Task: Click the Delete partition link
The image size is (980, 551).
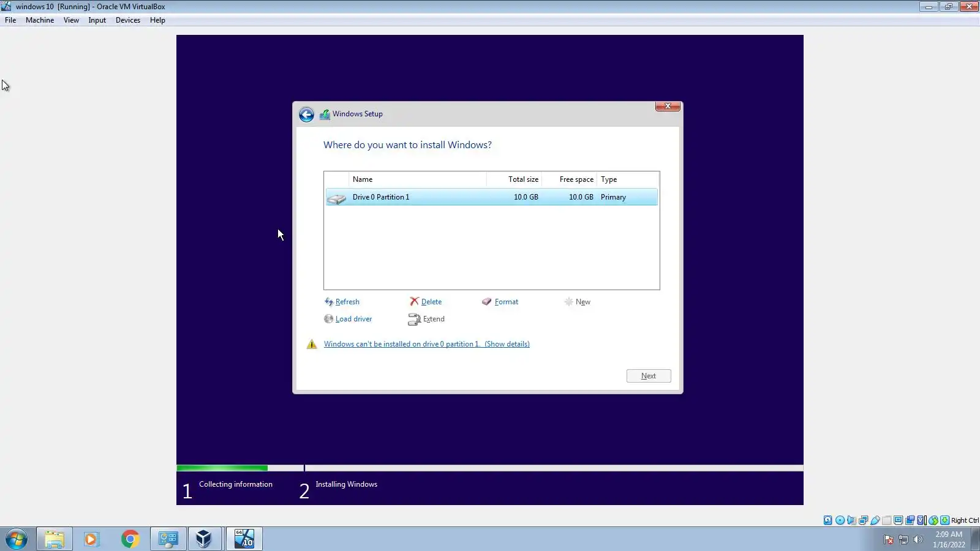Action: click(x=431, y=302)
